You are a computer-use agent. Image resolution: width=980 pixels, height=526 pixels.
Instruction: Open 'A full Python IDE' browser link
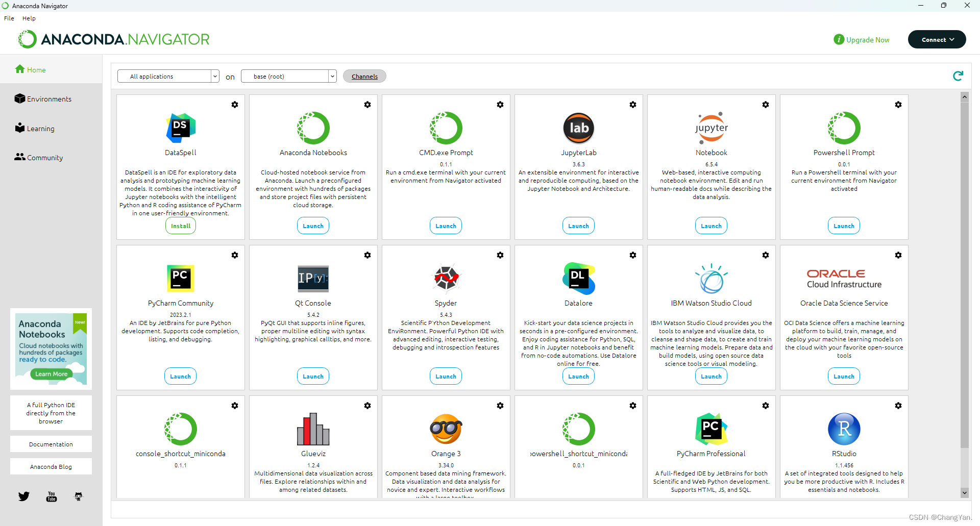(x=51, y=413)
